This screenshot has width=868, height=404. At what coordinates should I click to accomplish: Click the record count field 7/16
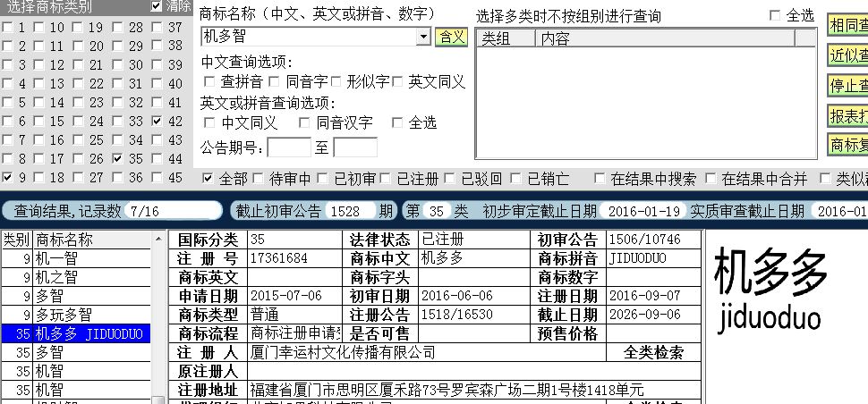point(173,211)
